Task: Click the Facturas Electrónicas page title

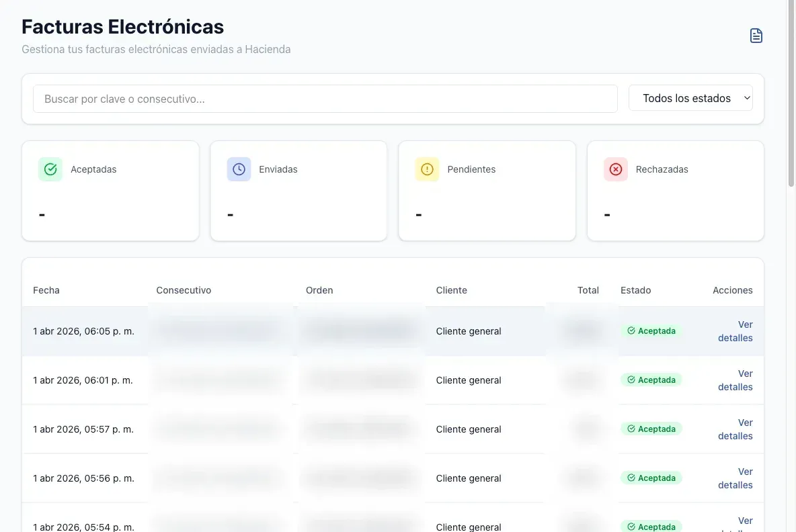Action: pos(122,27)
